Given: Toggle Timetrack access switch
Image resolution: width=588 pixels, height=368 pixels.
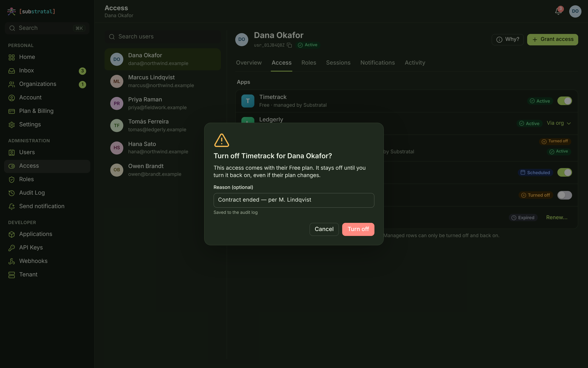Looking at the screenshot, I should click(565, 101).
